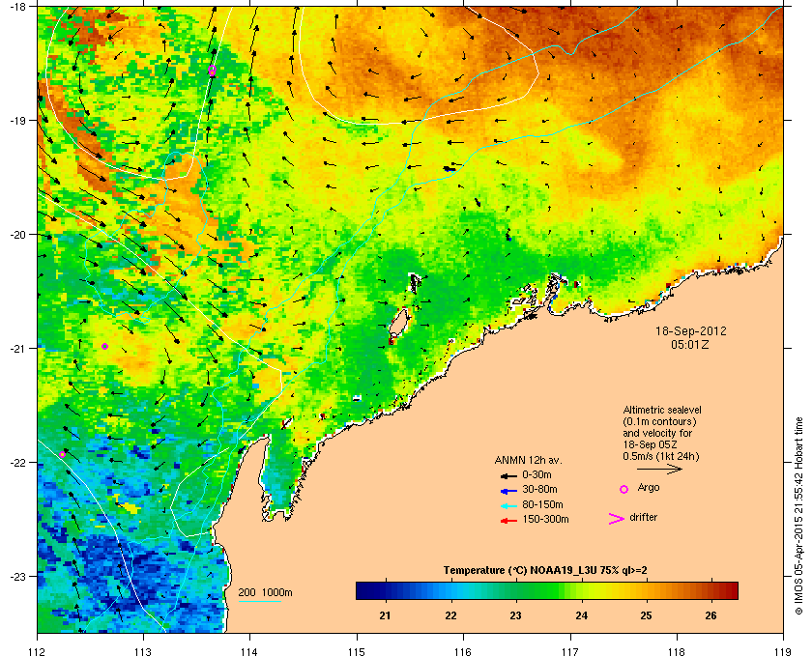This screenshot has height=657, width=812.
Task: Click the '150-300m' depth label
Action: (x=545, y=519)
